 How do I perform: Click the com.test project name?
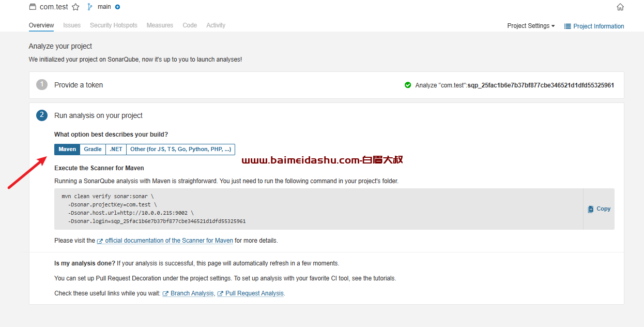tap(54, 7)
